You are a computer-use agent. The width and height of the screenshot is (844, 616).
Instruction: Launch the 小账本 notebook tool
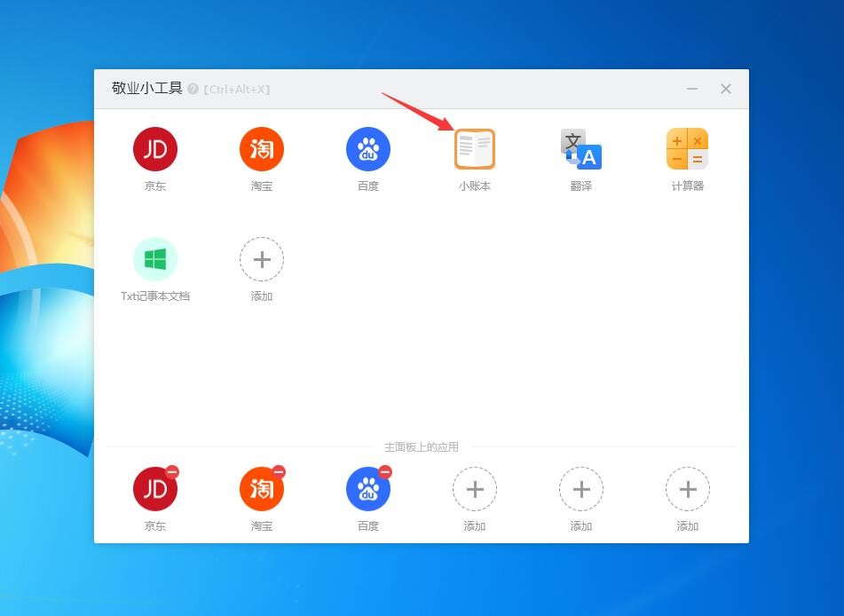[x=475, y=149]
